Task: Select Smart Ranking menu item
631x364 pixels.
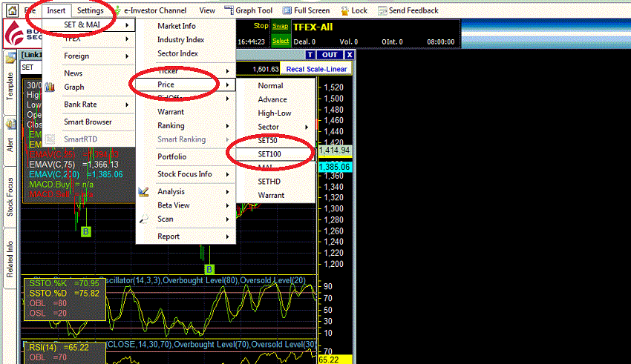Action: click(x=186, y=139)
